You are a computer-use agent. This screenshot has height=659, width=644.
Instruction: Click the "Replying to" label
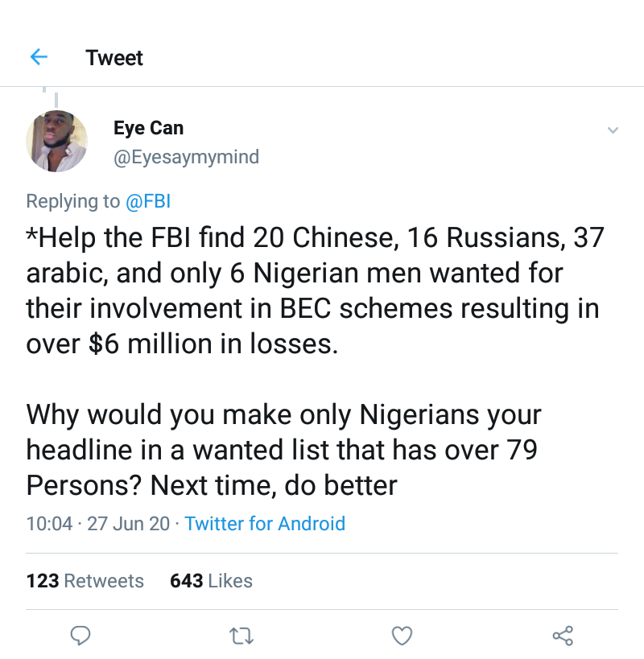(x=71, y=201)
